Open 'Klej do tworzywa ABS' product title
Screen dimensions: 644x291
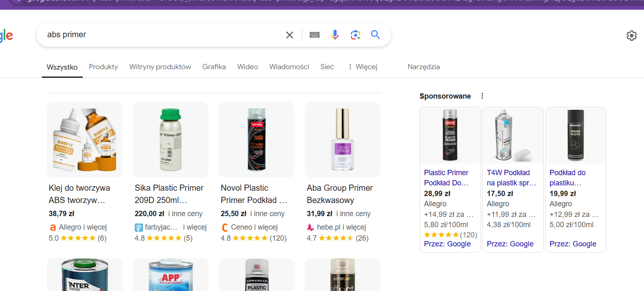(79, 194)
